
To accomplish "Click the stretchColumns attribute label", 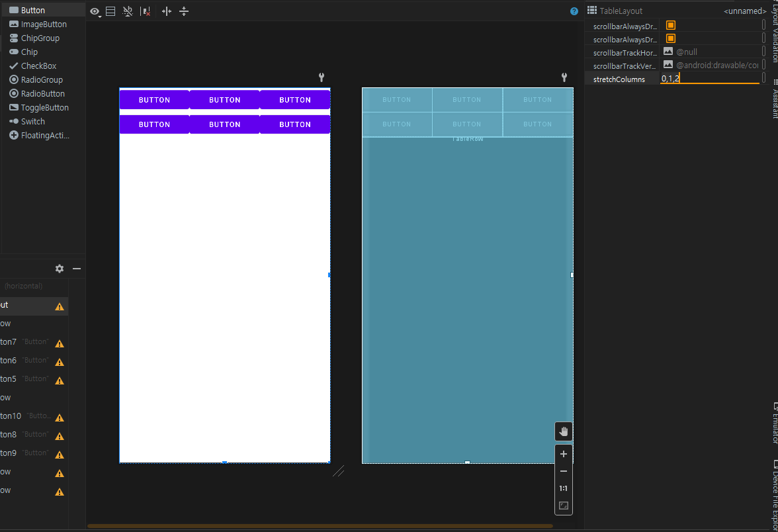I will pos(619,79).
